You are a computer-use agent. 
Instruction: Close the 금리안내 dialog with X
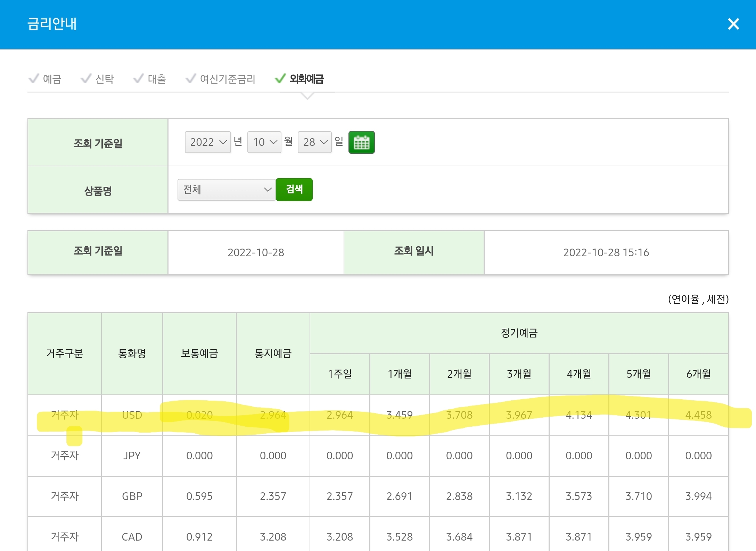click(x=733, y=24)
